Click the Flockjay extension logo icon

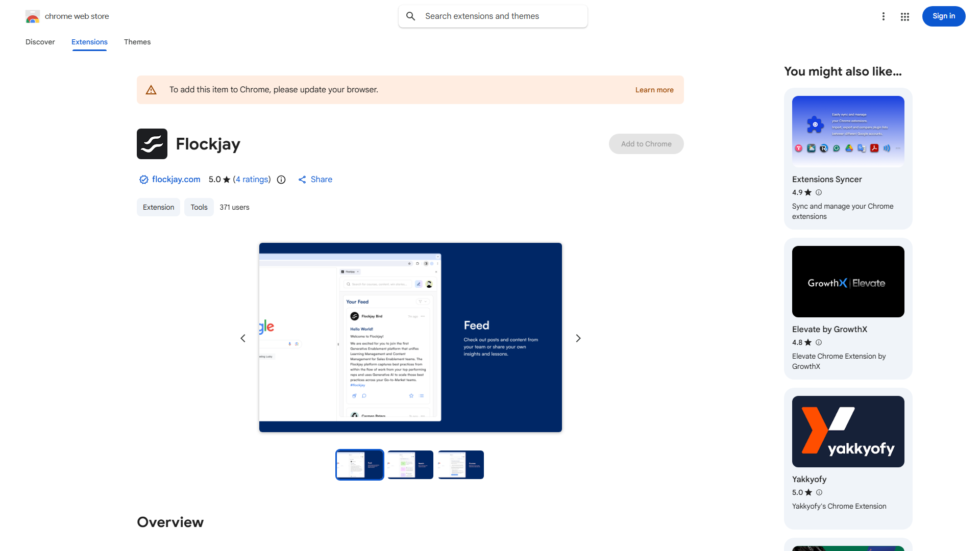pos(152,144)
